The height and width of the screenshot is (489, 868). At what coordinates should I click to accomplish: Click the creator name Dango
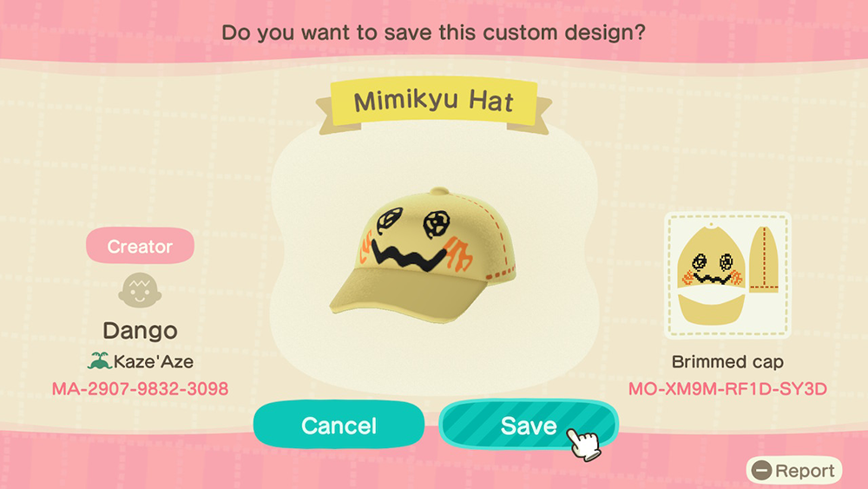click(x=140, y=331)
